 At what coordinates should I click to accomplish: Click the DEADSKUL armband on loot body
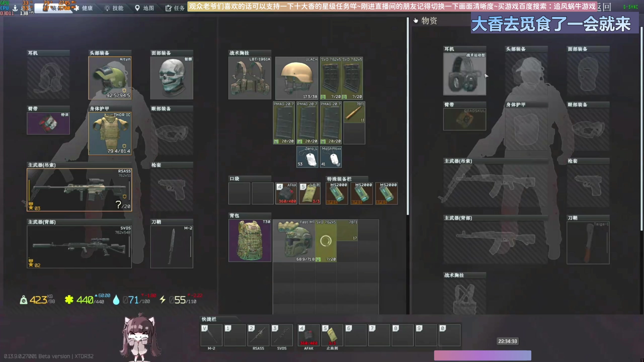click(x=465, y=119)
